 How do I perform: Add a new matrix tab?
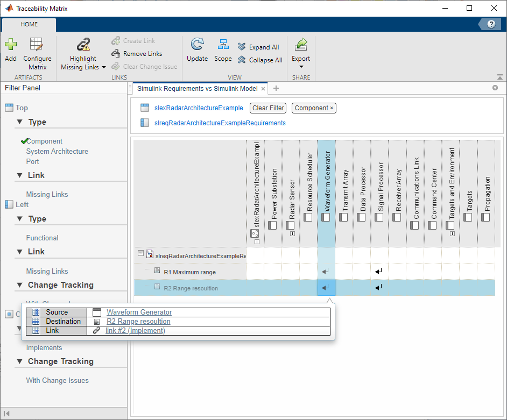click(x=276, y=88)
